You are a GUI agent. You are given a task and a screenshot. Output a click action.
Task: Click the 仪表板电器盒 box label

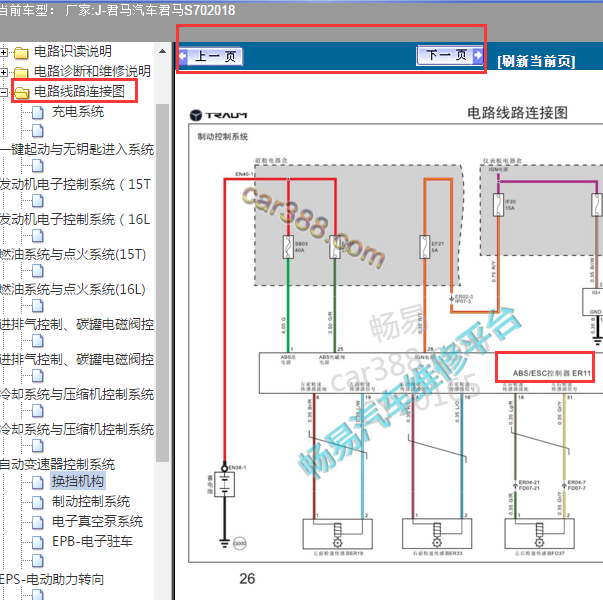(x=502, y=160)
